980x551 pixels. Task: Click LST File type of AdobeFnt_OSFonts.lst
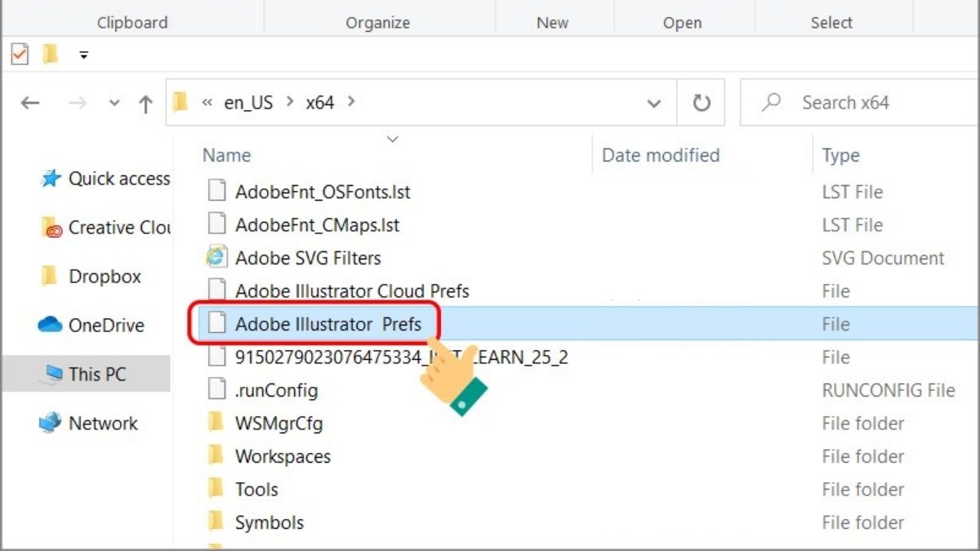tap(853, 192)
